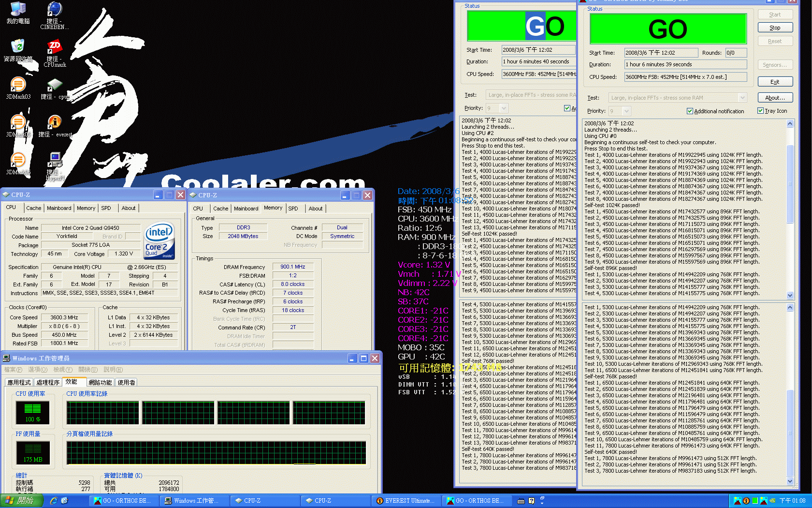Toggle the Tray Icon checkbox in ORTHOS
The width and height of the screenshot is (812, 508).
click(x=760, y=111)
